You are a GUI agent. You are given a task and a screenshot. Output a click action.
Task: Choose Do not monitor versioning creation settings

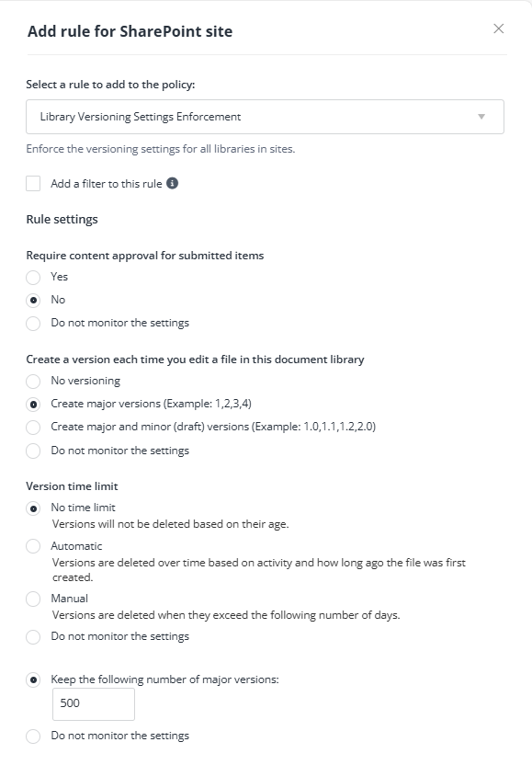(33, 451)
